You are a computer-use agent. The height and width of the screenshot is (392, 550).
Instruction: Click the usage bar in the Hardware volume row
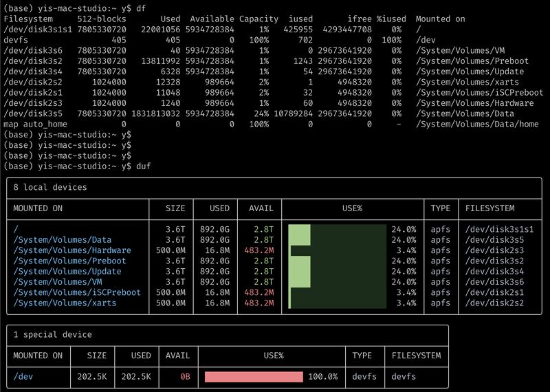(337, 250)
